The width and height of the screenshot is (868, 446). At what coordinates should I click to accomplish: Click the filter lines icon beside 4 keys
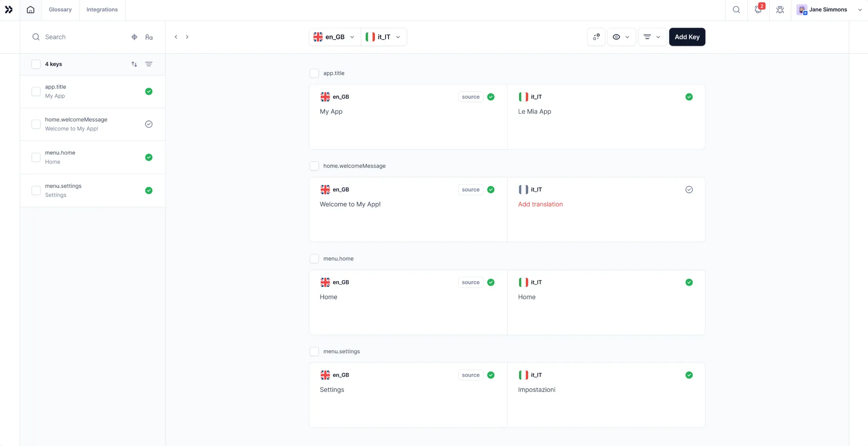(149, 64)
